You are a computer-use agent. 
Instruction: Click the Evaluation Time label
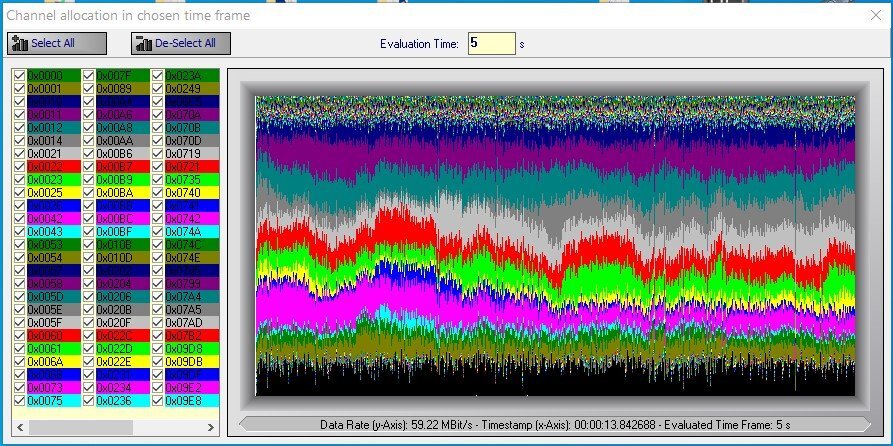(420, 44)
